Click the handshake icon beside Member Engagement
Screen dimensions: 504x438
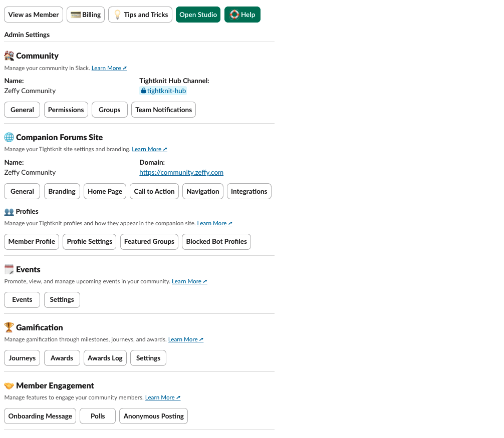click(x=9, y=385)
